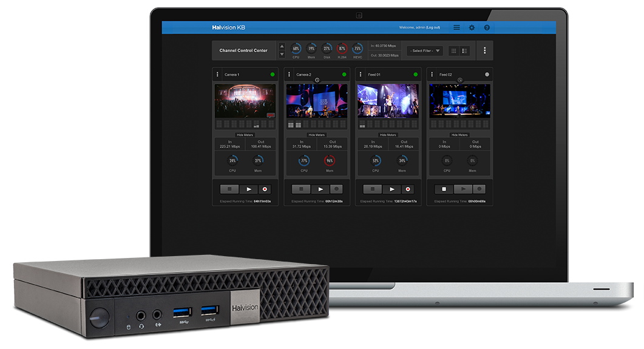
Task: Open Feed 02 video preview thumbnail
Action: pos(459,101)
